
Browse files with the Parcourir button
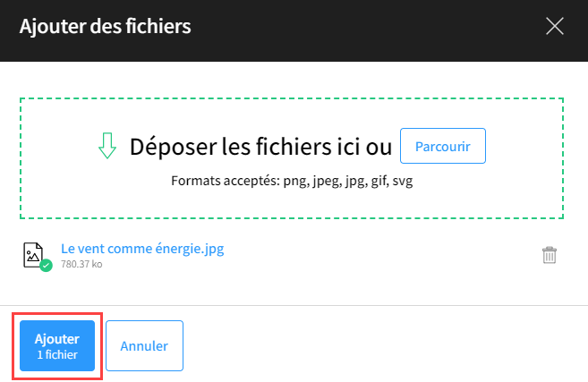click(x=443, y=146)
